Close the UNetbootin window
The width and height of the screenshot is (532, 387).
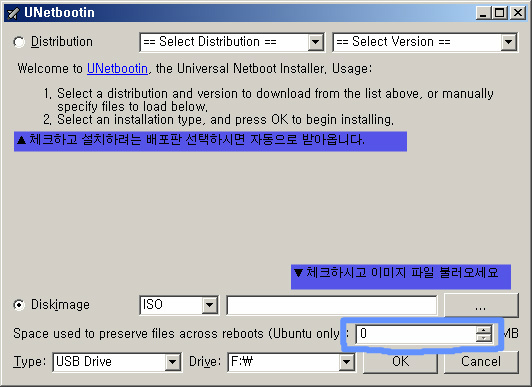[x=518, y=13]
